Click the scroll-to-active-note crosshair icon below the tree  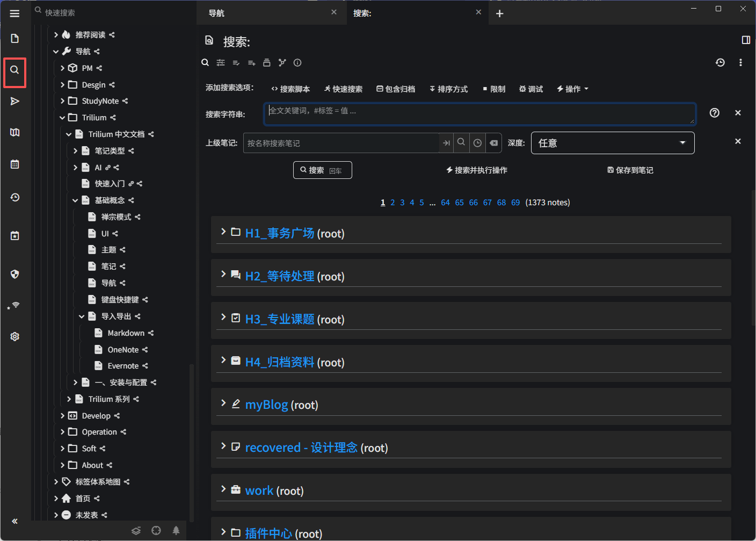156,531
